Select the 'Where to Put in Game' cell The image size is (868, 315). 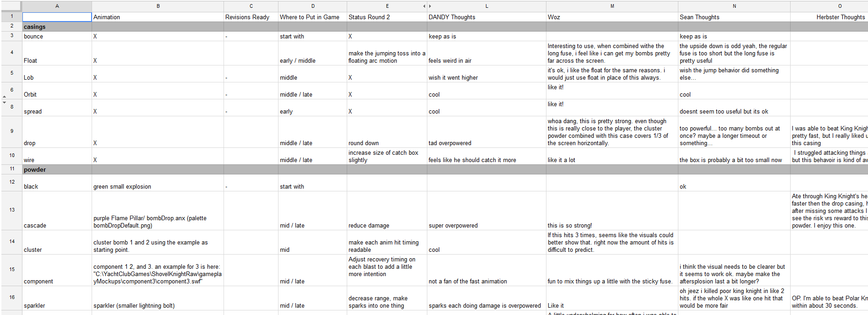pyautogui.click(x=312, y=17)
